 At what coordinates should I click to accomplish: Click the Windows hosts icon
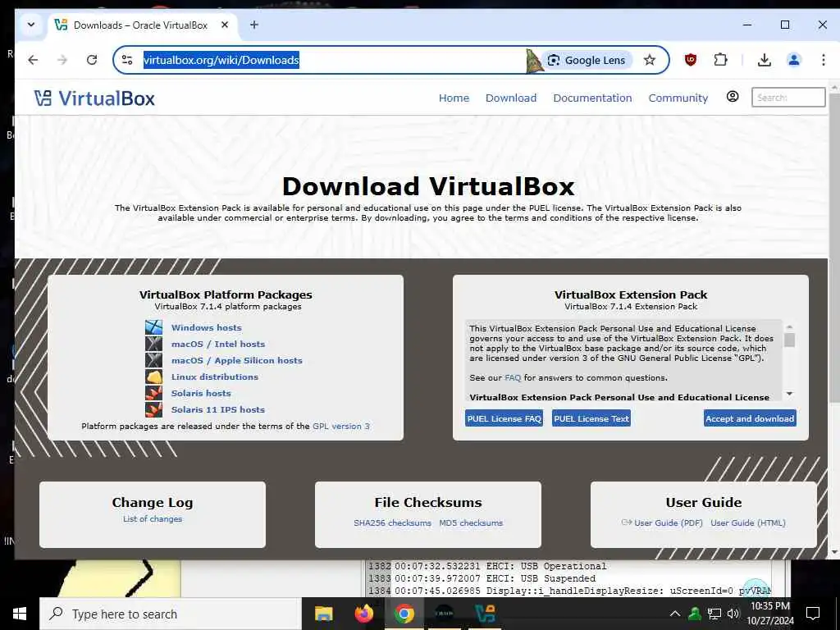[153, 327]
